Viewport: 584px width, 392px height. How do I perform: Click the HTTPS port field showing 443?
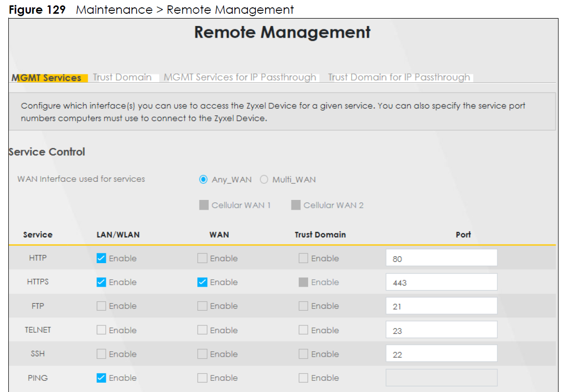tap(441, 282)
